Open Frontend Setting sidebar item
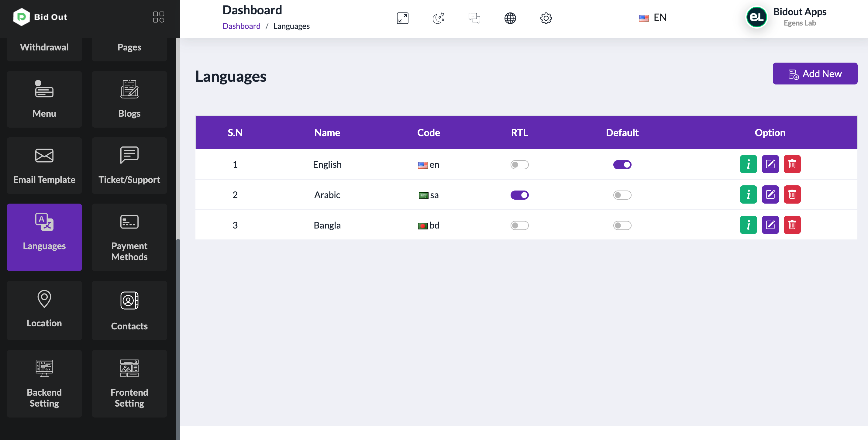868x440 pixels. [x=129, y=383]
